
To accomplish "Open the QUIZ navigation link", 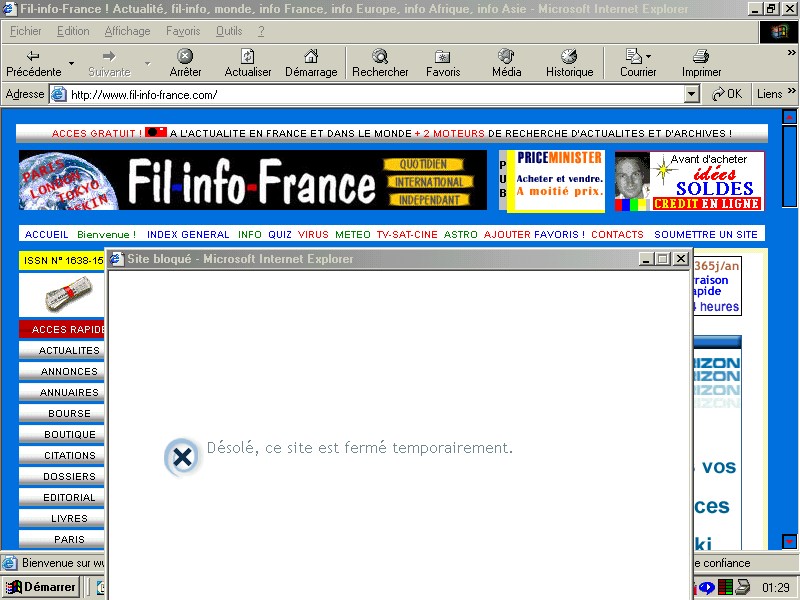I will pos(280,235).
